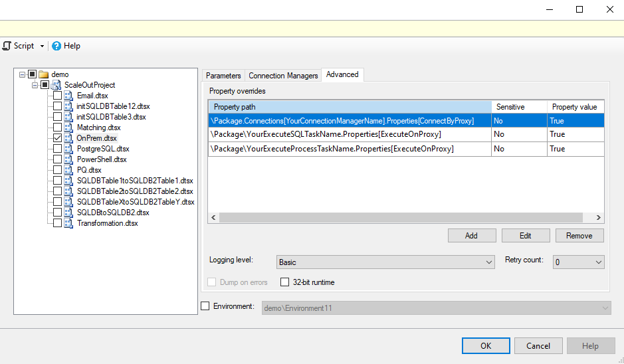Image resolution: width=624 pixels, height=364 pixels.
Task: Collapse the ScaleOutProject tree node
Action: click(35, 85)
